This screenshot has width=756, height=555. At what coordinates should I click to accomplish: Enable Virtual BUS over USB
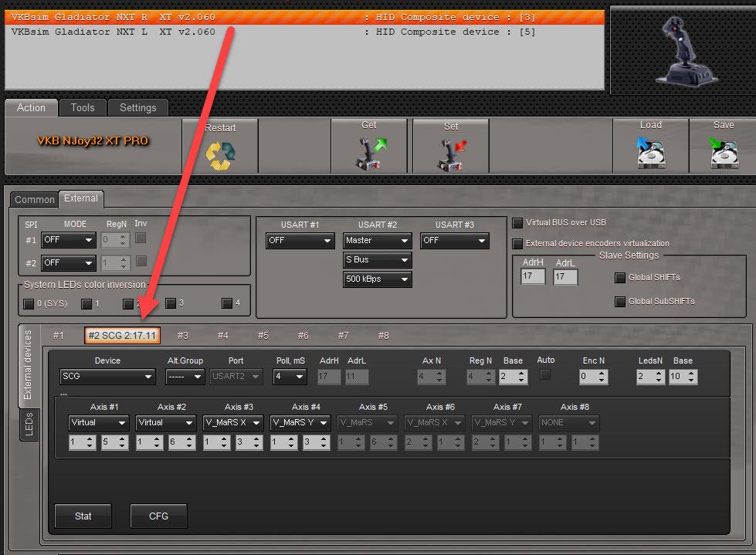click(517, 223)
